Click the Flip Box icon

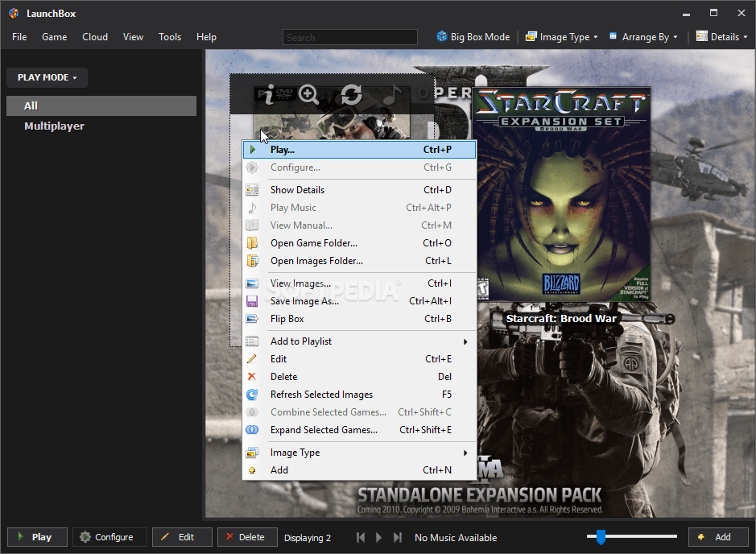252,319
